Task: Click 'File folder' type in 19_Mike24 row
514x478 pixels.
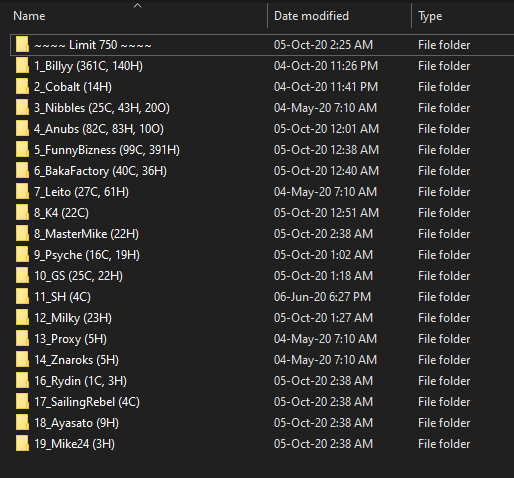Action: 444,444
